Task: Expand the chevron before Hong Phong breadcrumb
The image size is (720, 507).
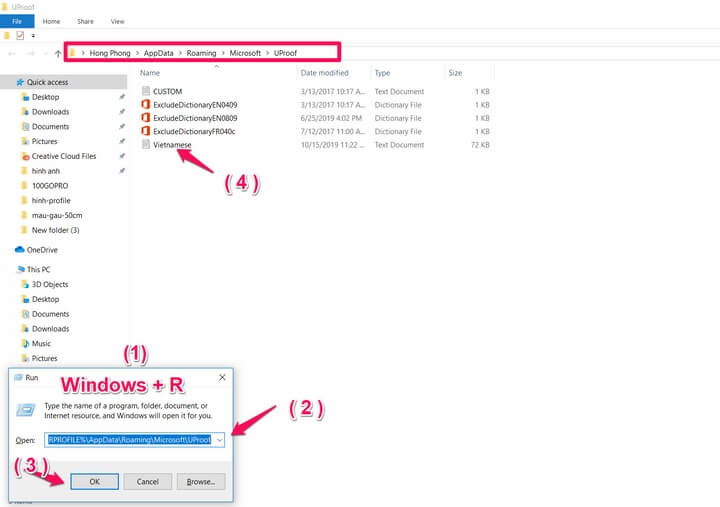Action: [83, 53]
